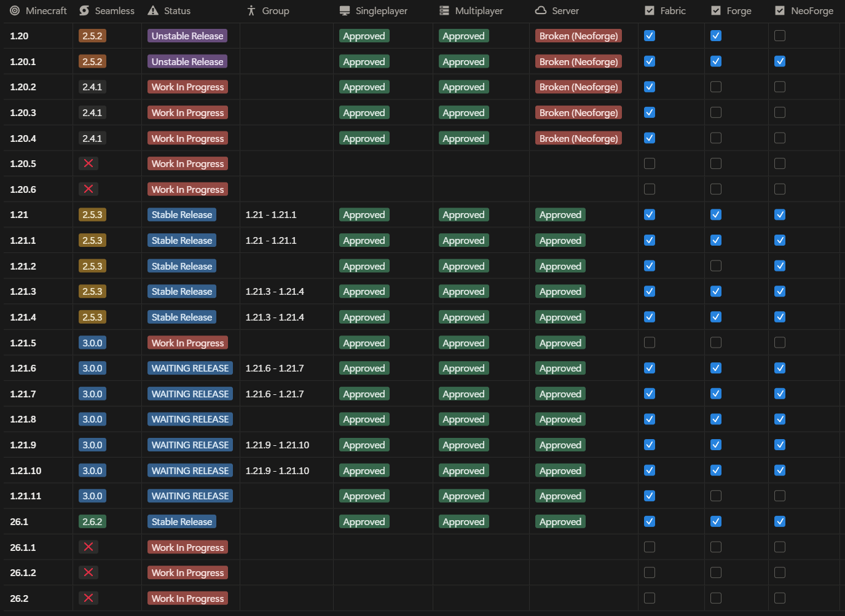845x616 pixels.
Task: Select WAITING RELEASE status for 1.21.8
Action: click(190, 419)
